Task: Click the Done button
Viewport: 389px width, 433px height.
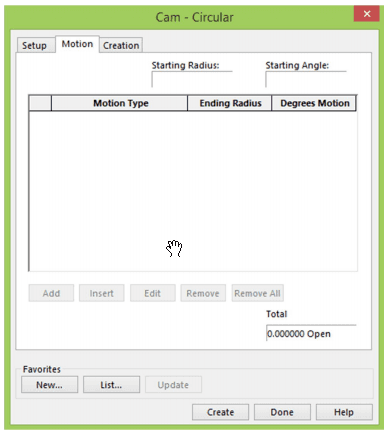Action: point(282,412)
